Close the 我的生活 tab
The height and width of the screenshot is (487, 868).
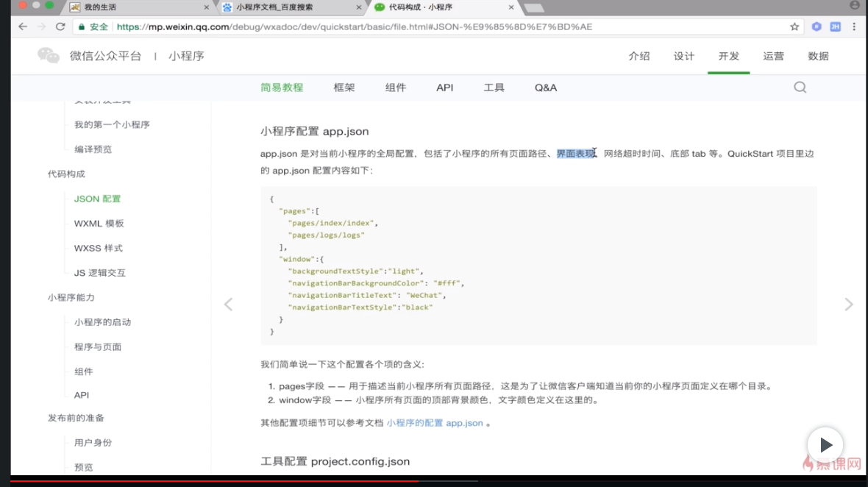[207, 7]
